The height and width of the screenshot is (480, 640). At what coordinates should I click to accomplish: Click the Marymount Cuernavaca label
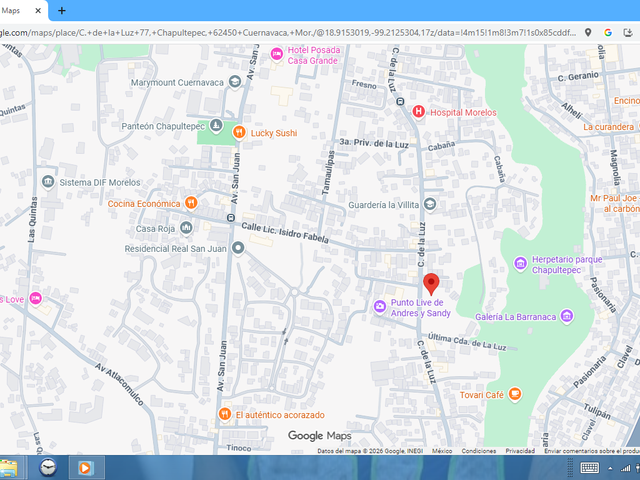177,82
